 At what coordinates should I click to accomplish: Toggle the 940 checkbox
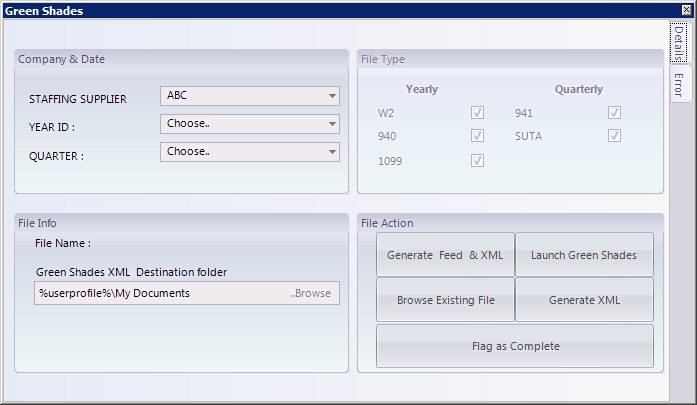coord(477,136)
